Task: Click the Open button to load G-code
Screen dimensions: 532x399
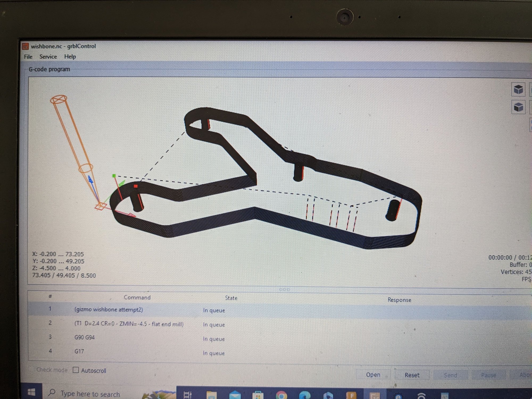Action: click(x=373, y=375)
